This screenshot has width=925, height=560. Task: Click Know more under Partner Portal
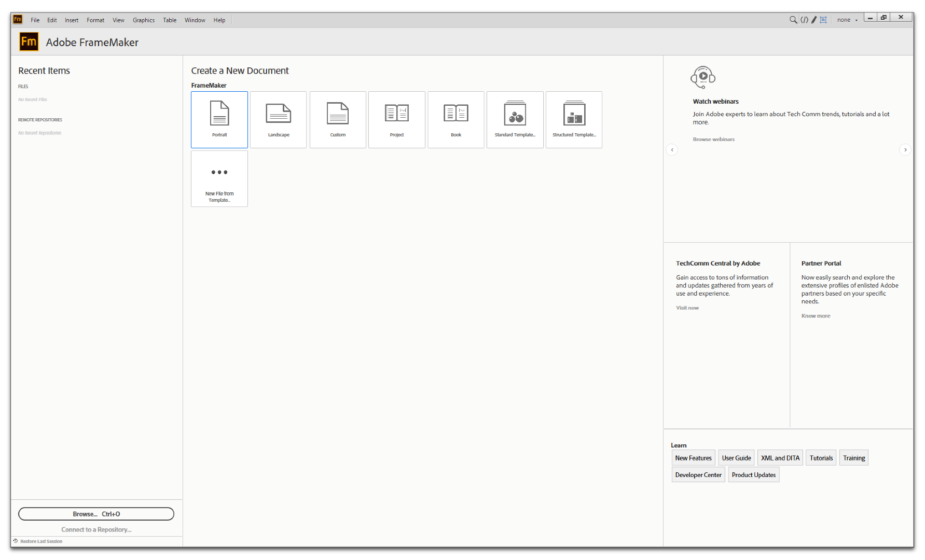tap(816, 316)
